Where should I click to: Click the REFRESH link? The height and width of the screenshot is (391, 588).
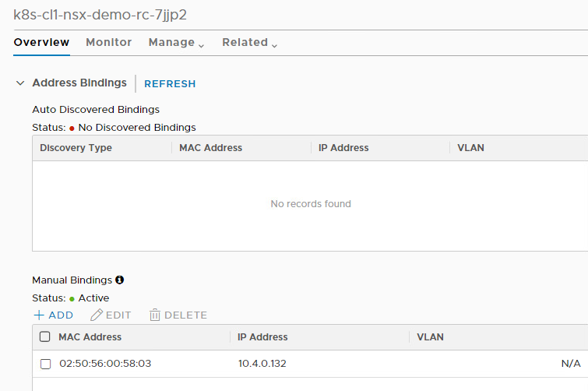click(x=170, y=84)
